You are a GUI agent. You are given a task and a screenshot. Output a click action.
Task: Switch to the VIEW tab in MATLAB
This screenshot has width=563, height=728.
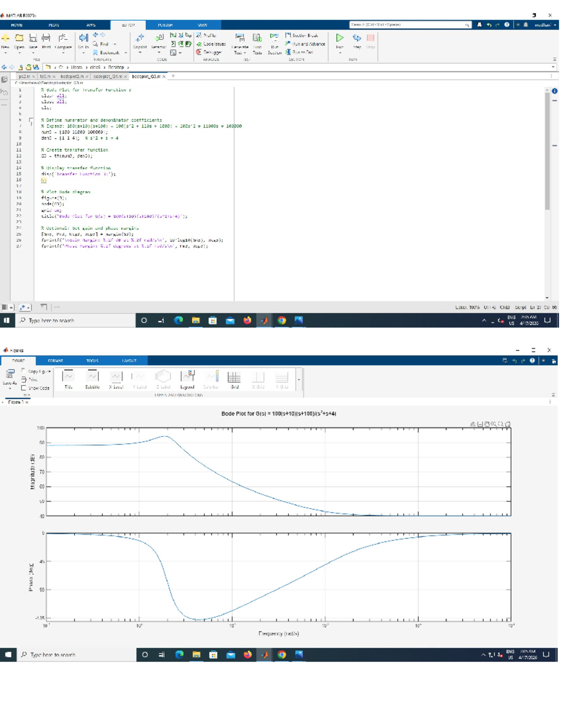click(202, 25)
